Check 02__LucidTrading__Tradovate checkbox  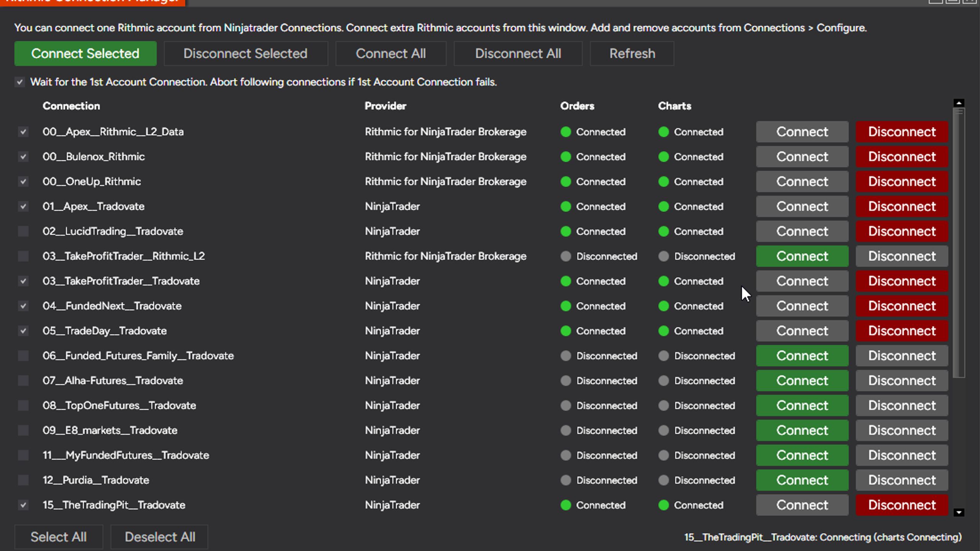[x=23, y=231]
